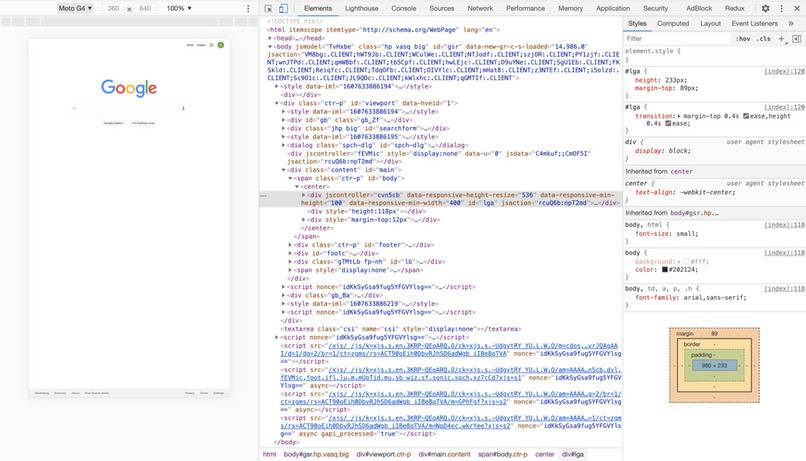Open the Memory tab
Screen dimensions: 806x461
tap(571, 9)
